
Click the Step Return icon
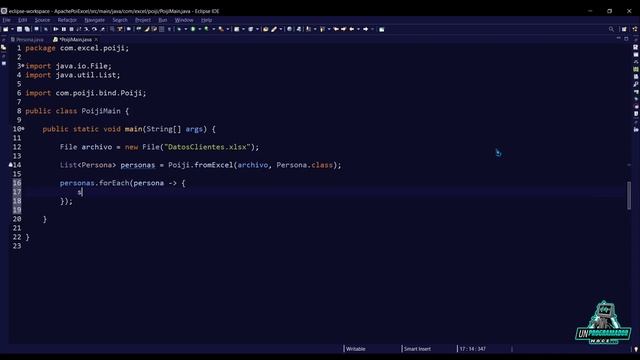tap(102, 29)
